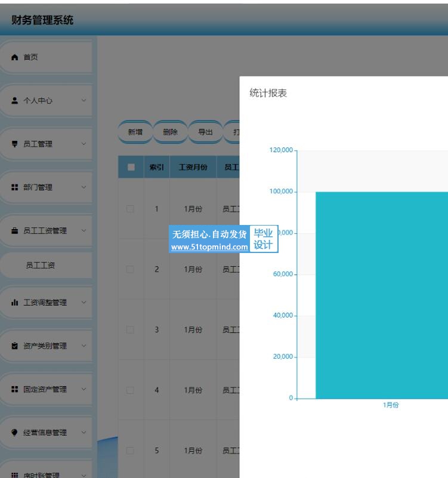The width and height of the screenshot is (448, 478).
Task: Click the 删除 button
Action: click(170, 132)
